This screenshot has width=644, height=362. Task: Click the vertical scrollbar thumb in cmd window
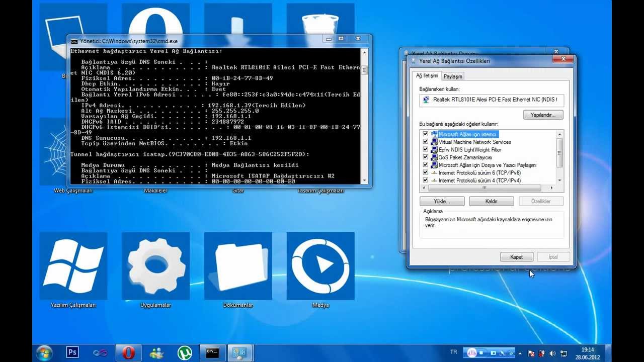click(x=364, y=70)
